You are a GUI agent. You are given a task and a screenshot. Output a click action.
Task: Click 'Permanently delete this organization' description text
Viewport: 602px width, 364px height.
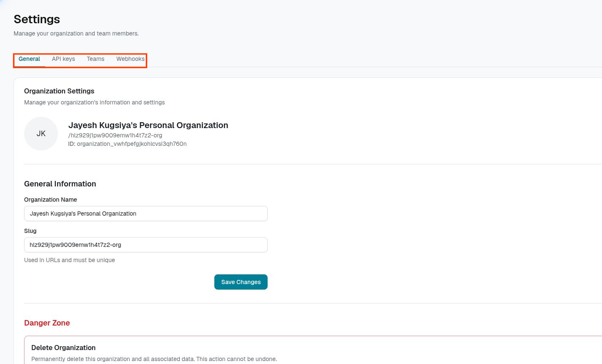click(154, 359)
